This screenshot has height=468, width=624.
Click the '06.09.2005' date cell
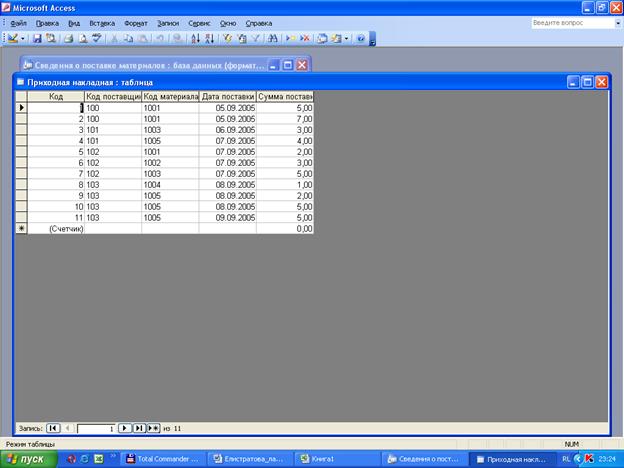228,130
